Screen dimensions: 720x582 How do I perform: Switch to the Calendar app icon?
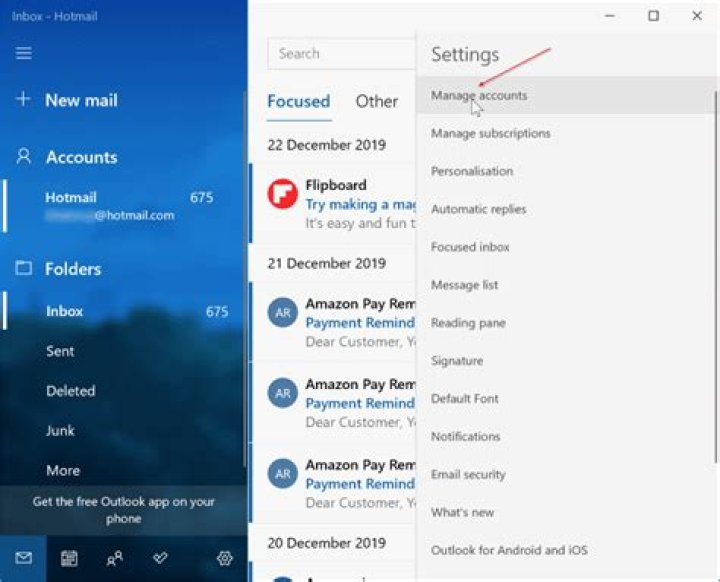[69, 559]
